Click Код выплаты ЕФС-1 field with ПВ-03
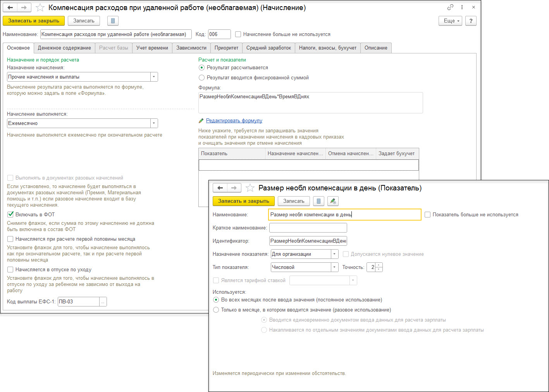The height and width of the screenshot is (392, 549). (x=79, y=302)
